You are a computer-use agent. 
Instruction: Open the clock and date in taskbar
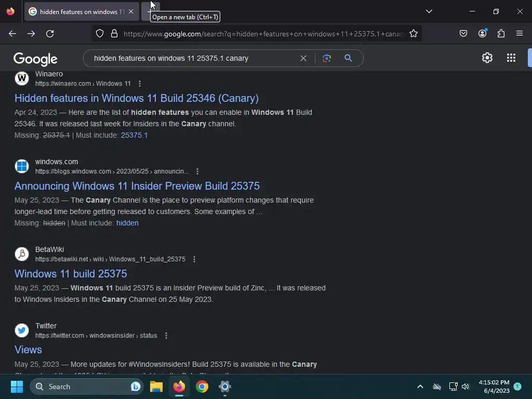[494, 387]
